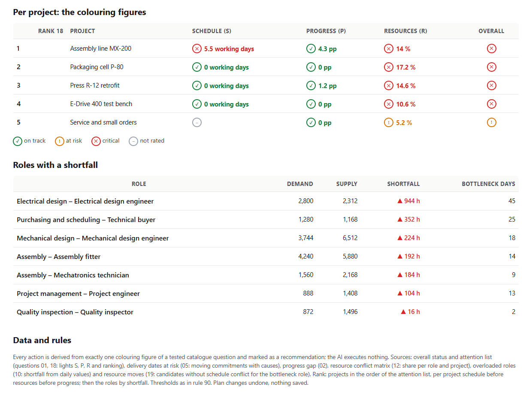Click the red triangle beside 16 h shortfall

403,312
